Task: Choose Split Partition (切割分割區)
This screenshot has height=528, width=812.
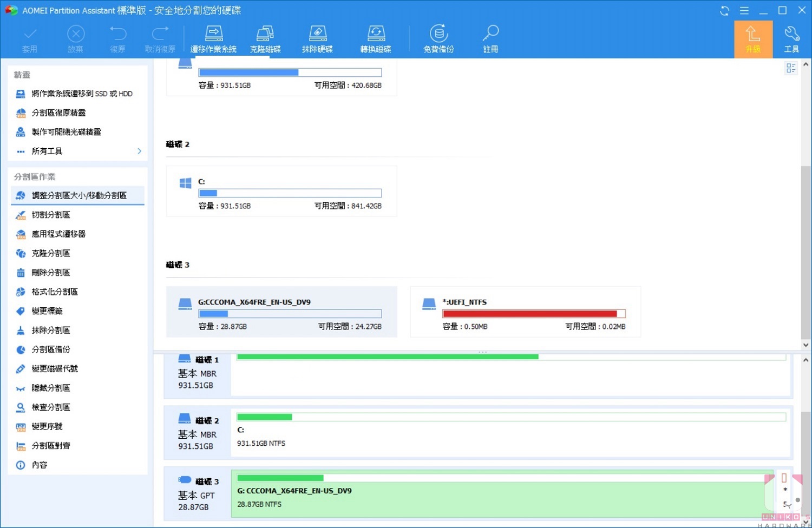Action: click(x=78, y=215)
